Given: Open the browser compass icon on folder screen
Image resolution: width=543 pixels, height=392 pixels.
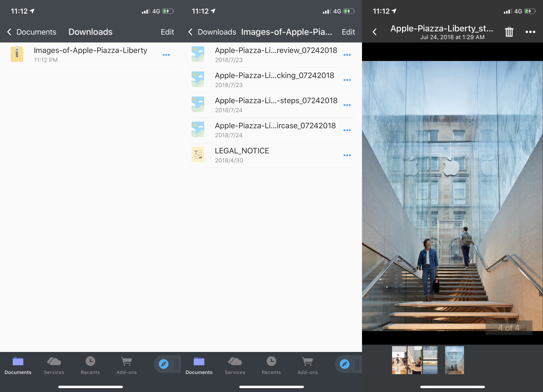Looking at the screenshot, I should coord(345,364).
